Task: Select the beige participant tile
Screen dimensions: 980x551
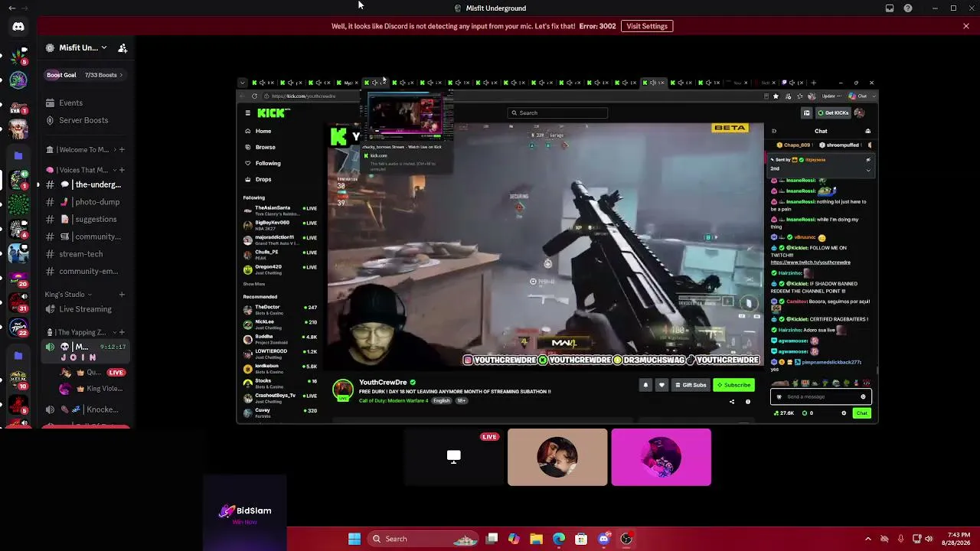Action: (x=557, y=457)
